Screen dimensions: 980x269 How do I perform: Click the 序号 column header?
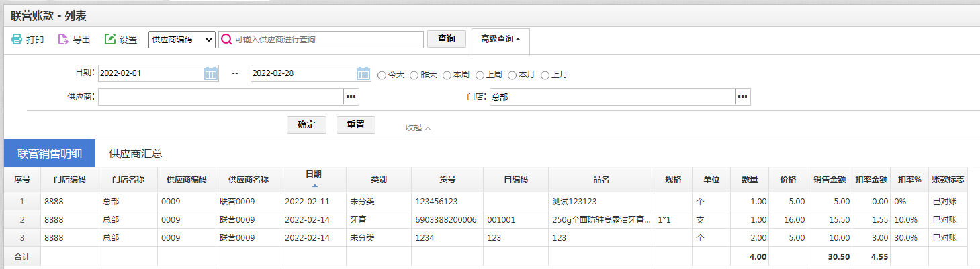[x=22, y=180]
